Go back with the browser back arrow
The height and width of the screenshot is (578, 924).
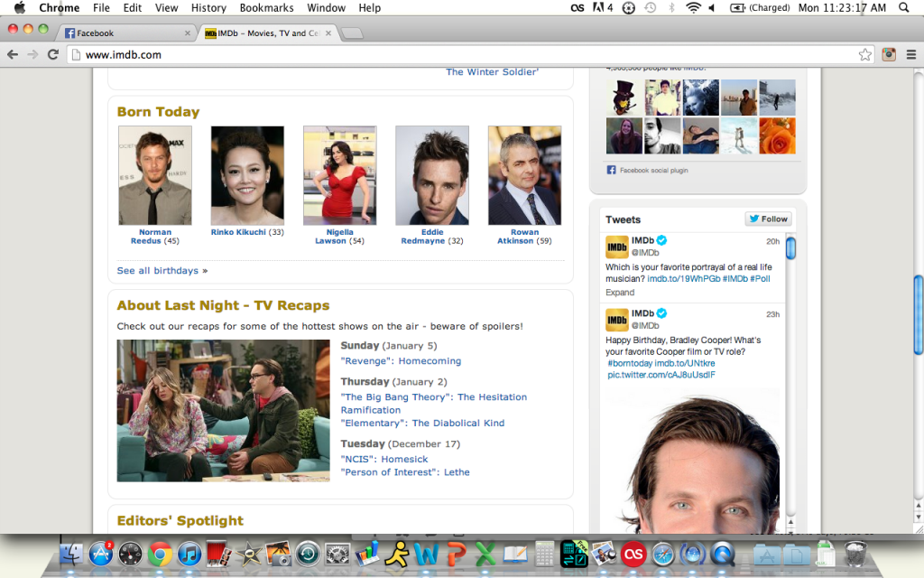(x=13, y=54)
